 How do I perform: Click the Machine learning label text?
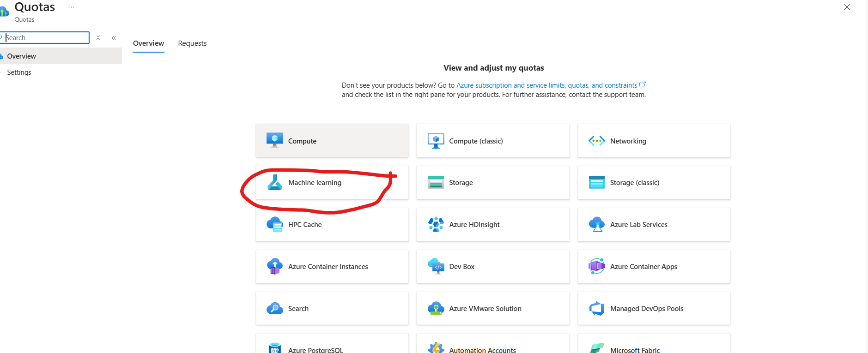[x=315, y=183]
